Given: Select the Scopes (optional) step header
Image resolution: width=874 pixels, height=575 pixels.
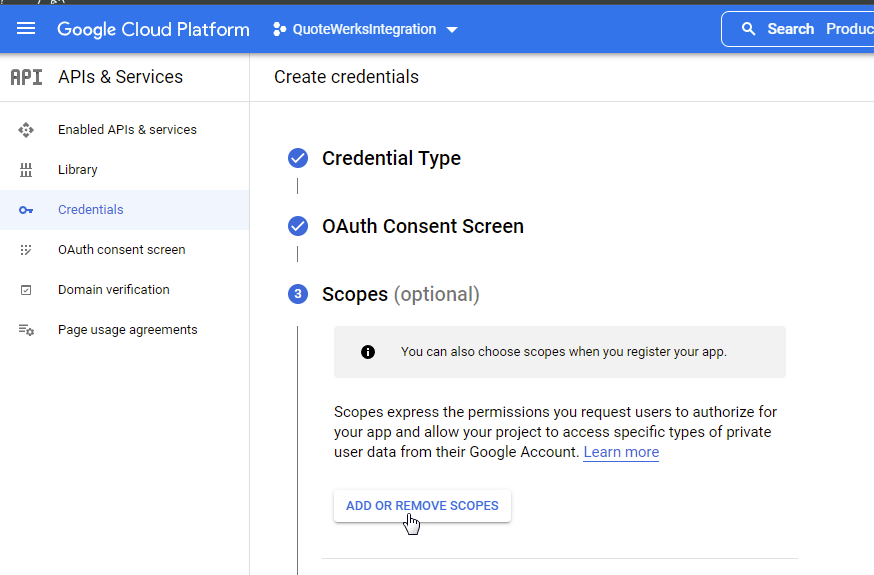Looking at the screenshot, I should point(400,294).
